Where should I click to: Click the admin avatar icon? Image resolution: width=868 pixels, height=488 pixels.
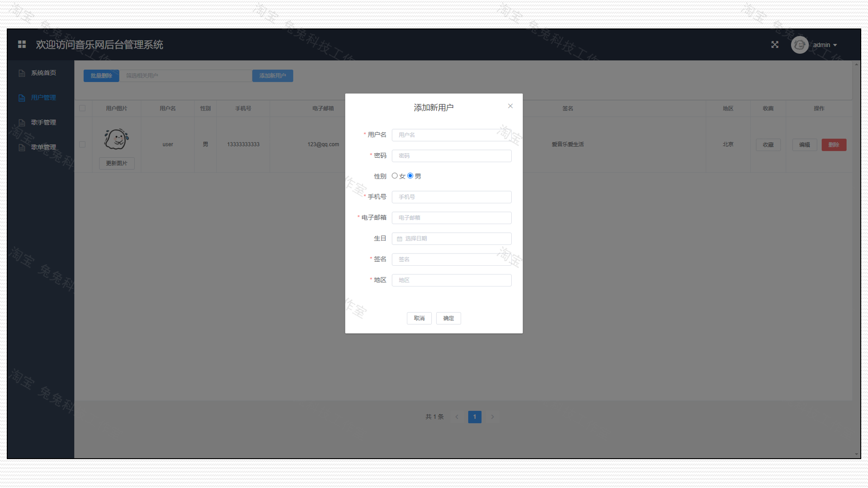coord(799,44)
